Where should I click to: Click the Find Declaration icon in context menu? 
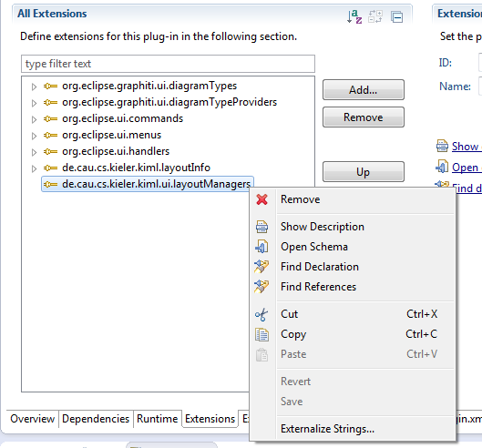(262, 267)
